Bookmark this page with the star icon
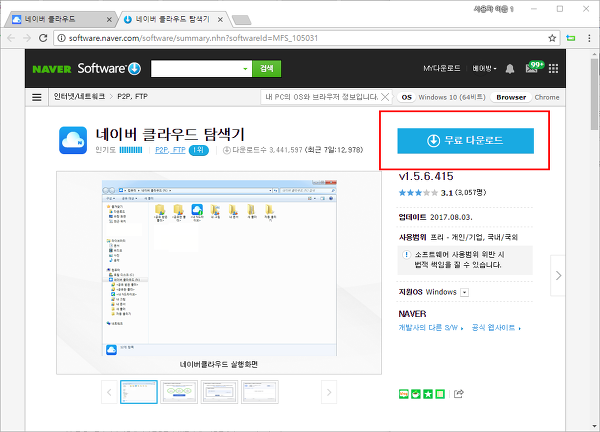This screenshot has width=600, height=432. click(552, 38)
